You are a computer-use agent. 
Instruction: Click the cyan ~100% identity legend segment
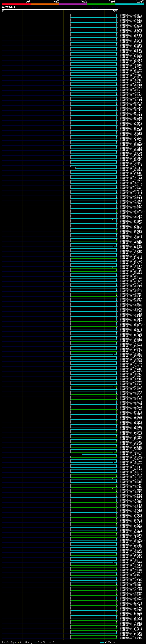coord(130,4)
